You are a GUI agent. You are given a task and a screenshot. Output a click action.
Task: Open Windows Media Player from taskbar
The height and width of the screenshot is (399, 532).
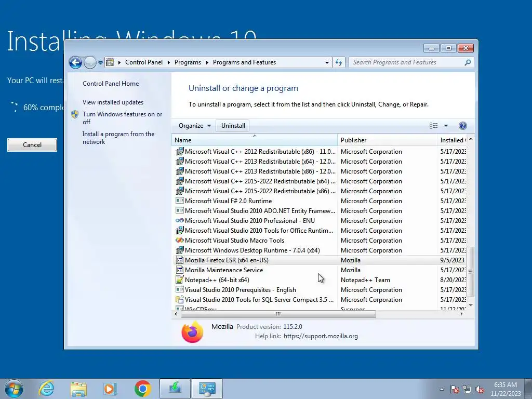pyautogui.click(x=110, y=389)
